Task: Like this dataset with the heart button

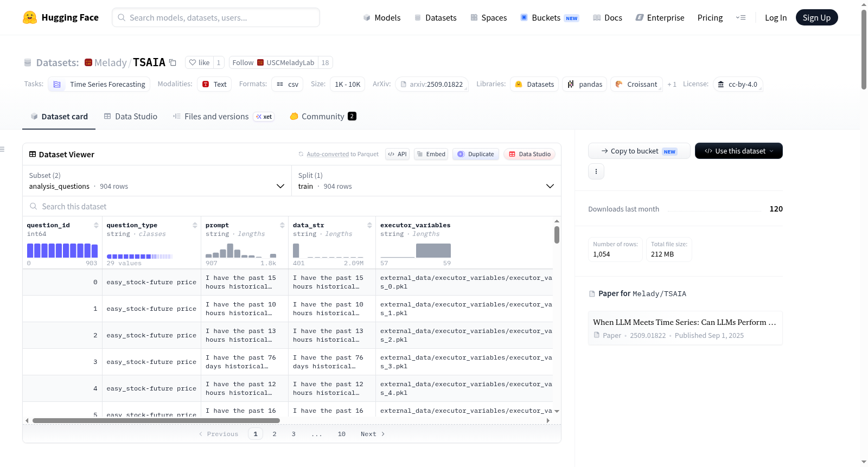Action: pos(199,62)
